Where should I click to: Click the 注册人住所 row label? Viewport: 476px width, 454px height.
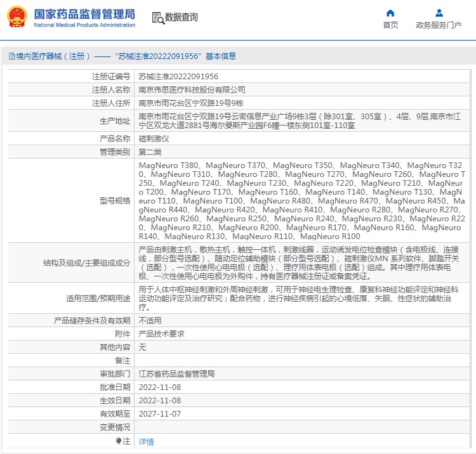111,103
